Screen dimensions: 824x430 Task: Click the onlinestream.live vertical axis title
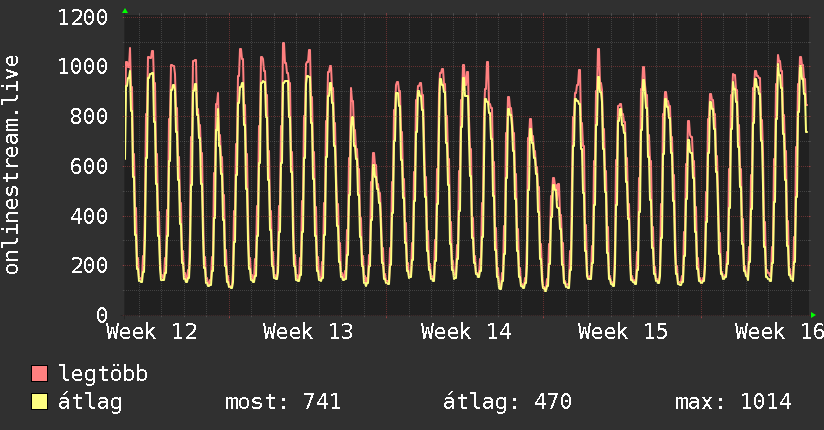12,178
